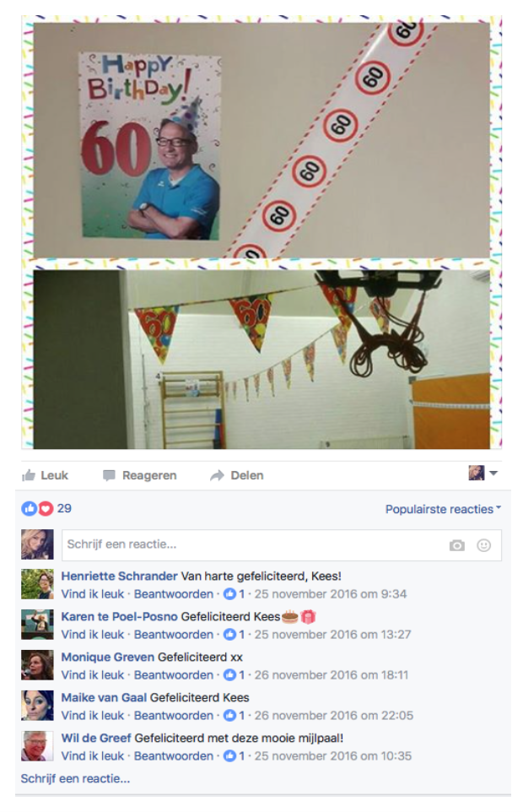Click Maike van Gaal's profile picture

click(37, 706)
